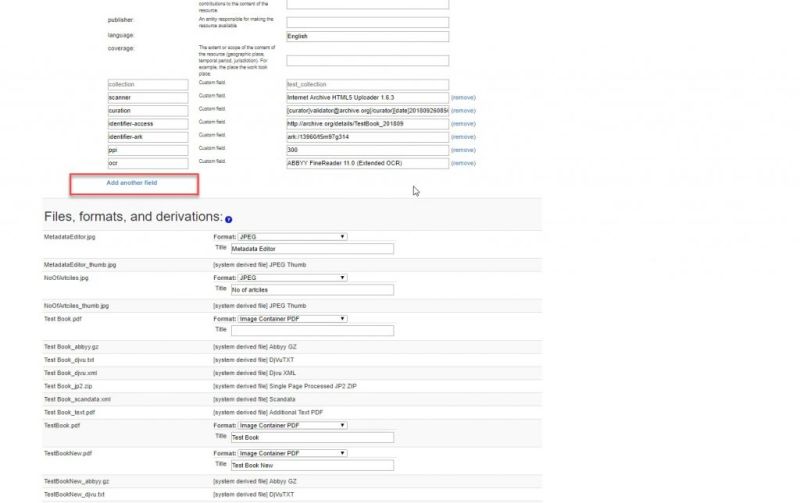Click the Files, formats, and derivations heading
Image resolution: width=800 pixels, height=503 pixels.
[133, 216]
